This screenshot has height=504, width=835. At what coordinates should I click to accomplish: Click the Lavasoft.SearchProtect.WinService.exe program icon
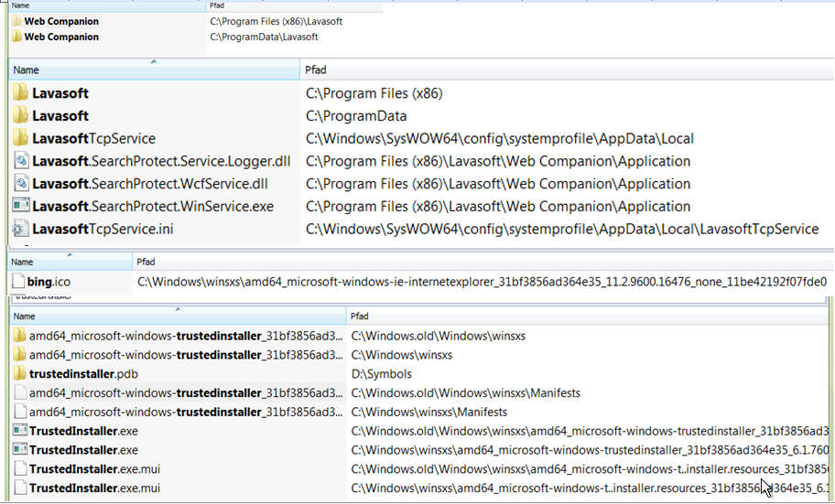coord(21,206)
